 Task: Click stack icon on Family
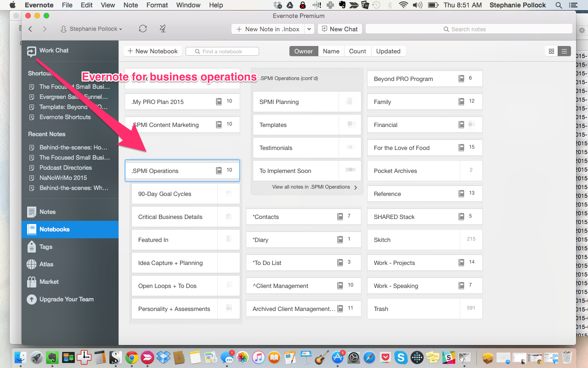click(462, 102)
